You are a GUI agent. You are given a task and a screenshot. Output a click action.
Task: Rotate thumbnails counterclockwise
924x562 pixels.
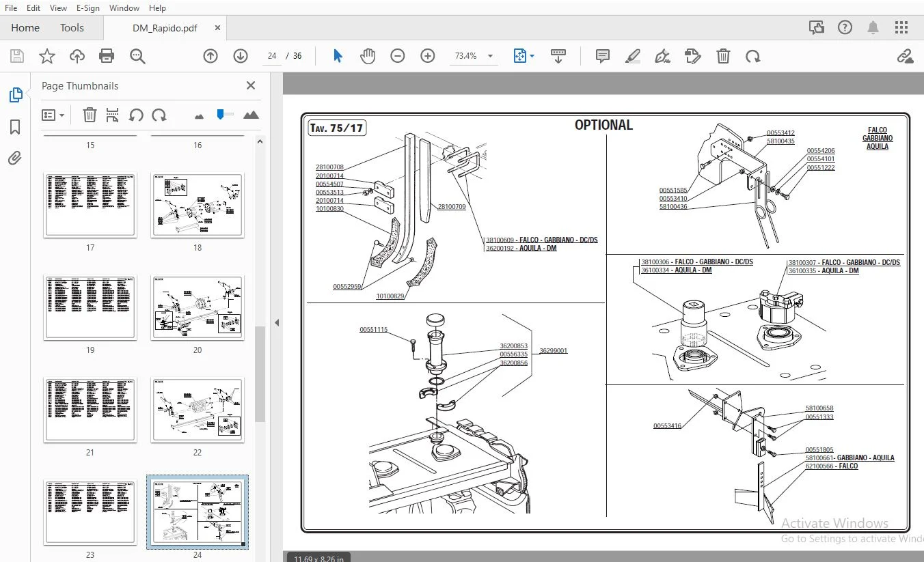pos(136,115)
